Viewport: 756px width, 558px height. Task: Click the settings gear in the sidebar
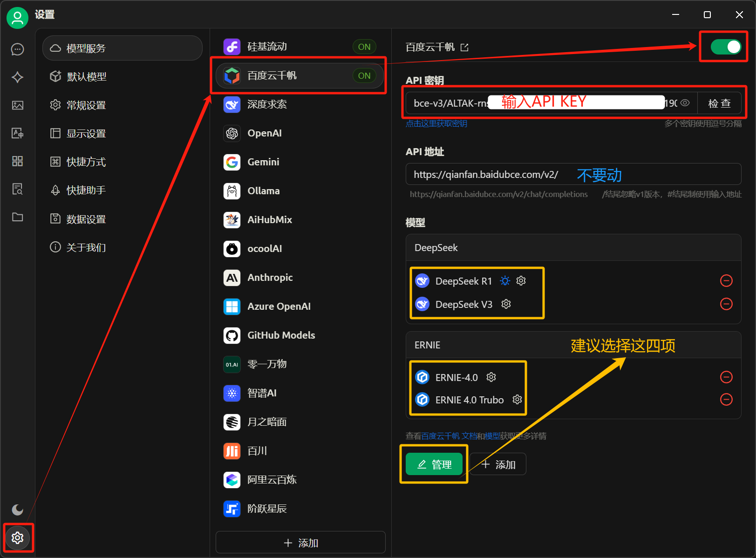(x=18, y=538)
